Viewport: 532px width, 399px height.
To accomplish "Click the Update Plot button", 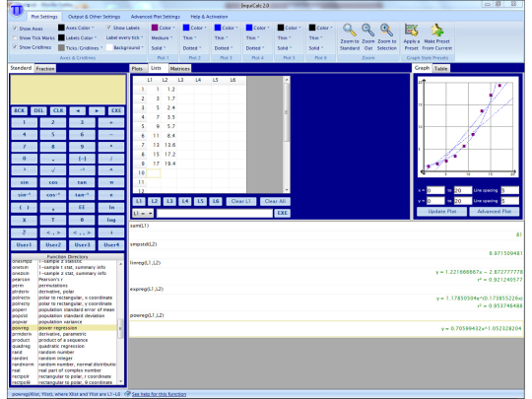I will [441, 212].
